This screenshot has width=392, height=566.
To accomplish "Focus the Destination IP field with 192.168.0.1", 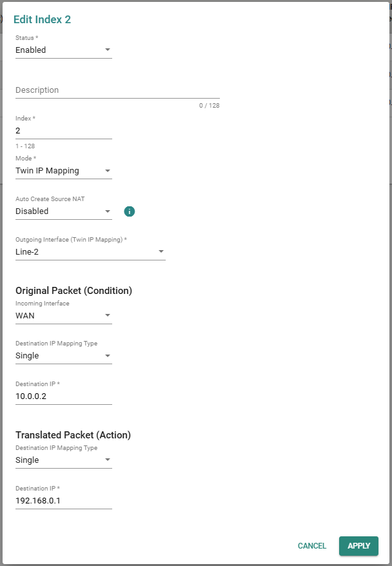I will tap(63, 500).
